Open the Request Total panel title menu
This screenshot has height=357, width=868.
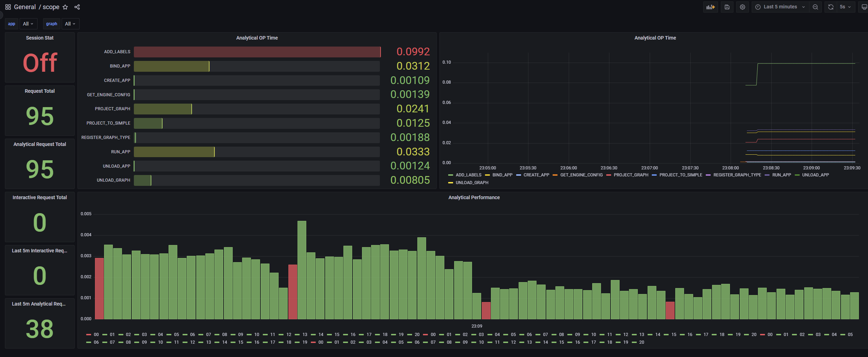point(40,91)
